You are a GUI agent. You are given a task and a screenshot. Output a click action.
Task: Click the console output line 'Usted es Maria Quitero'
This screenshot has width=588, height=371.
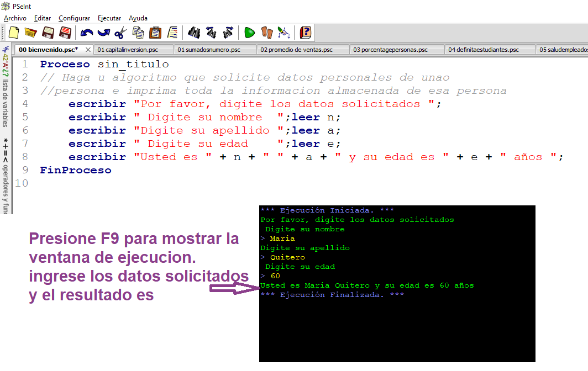367,285
